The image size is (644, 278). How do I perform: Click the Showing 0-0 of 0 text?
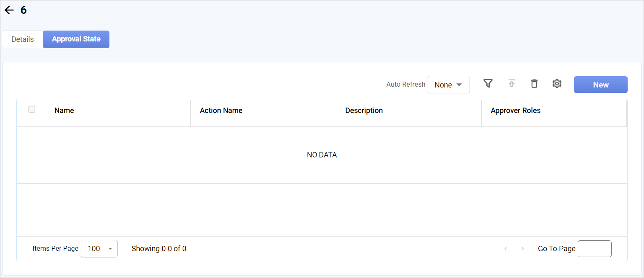[159, 249]
